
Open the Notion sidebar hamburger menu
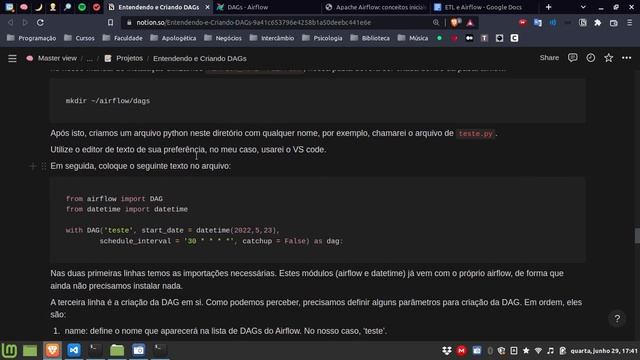12,58
